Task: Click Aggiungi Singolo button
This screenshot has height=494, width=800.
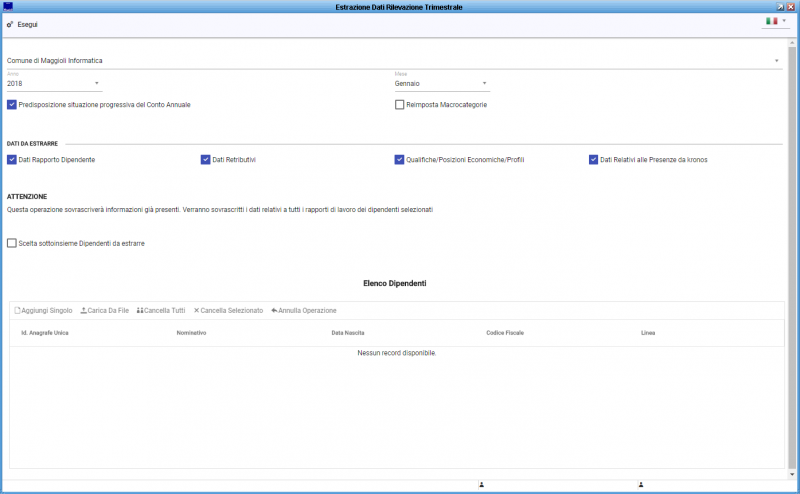Action: 43,310
